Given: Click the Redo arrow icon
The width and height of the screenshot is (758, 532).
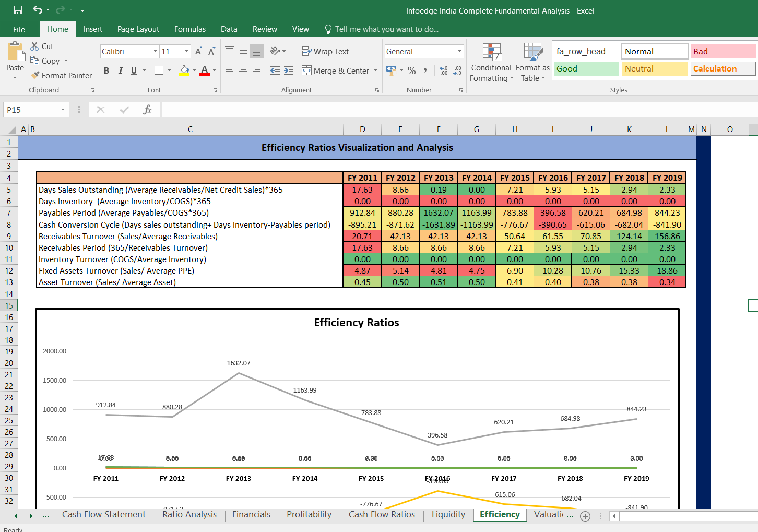Looking at the screenshot, I should [60, 10].
